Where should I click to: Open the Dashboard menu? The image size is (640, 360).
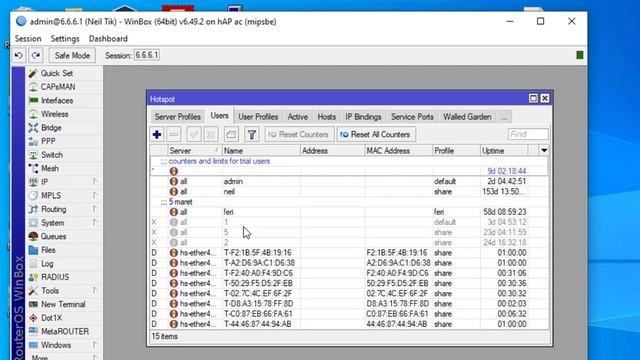108,39
